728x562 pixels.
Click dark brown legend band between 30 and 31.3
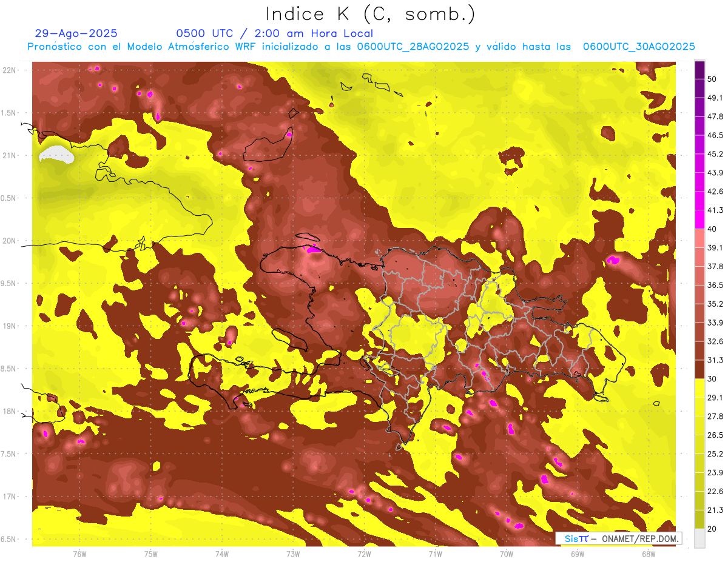[700, 369]
